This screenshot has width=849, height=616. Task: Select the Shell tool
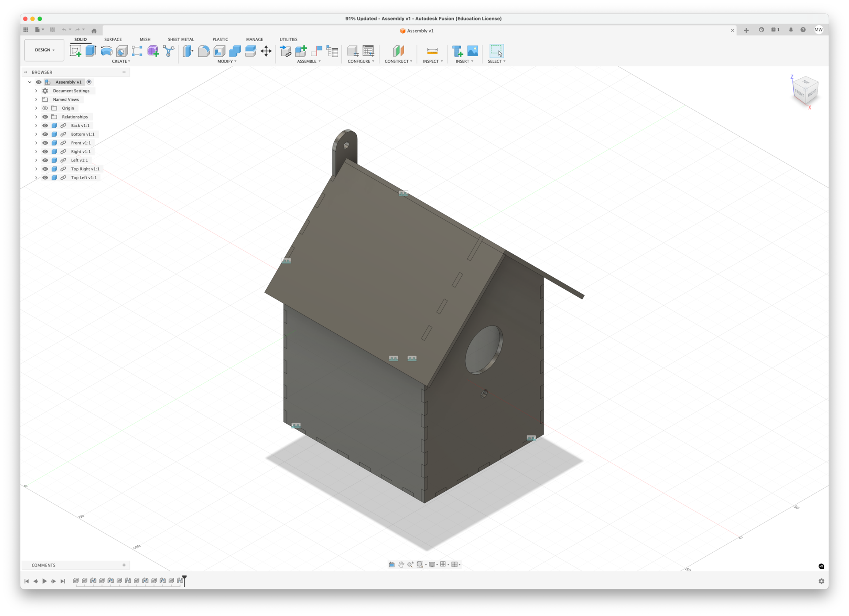[x=219, y=51]
